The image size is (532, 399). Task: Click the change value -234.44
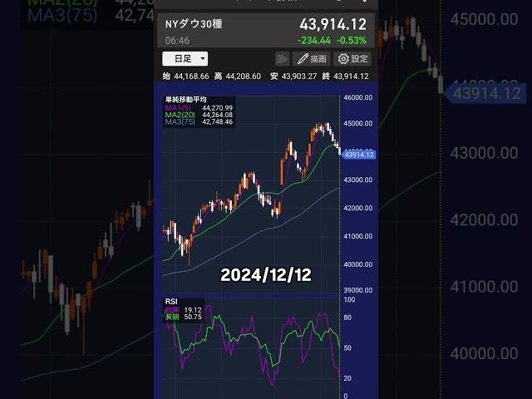click(x=314, y=41)
